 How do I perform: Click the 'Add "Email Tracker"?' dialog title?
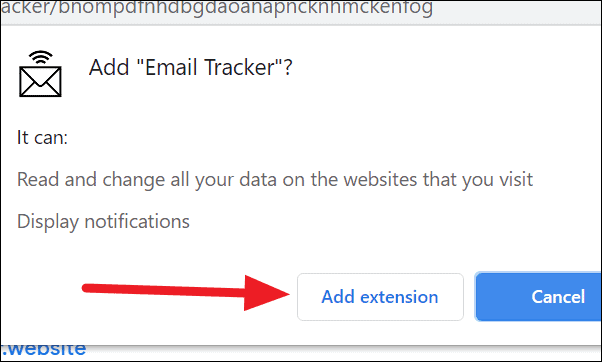(x=190, y=67)
